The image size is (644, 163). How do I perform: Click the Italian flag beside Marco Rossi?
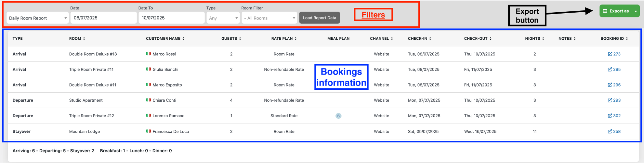pos(148,54)
